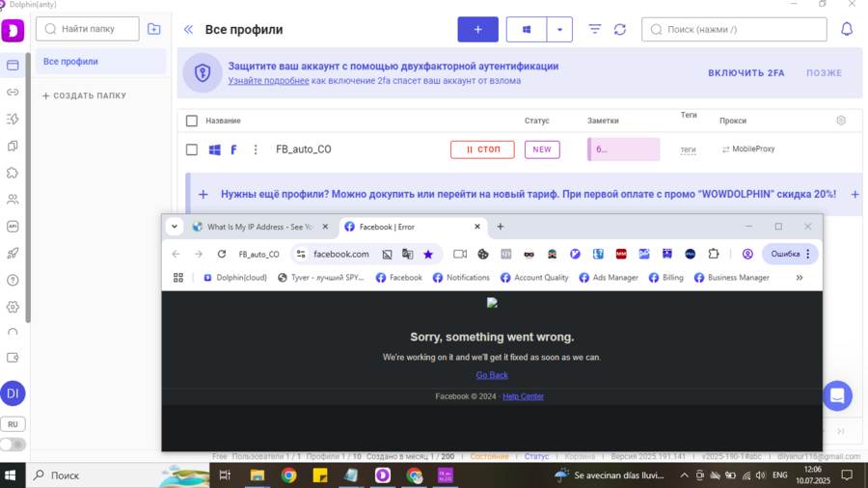Click the Go Back link
868x488 pixels.
(x=492, y=375)
